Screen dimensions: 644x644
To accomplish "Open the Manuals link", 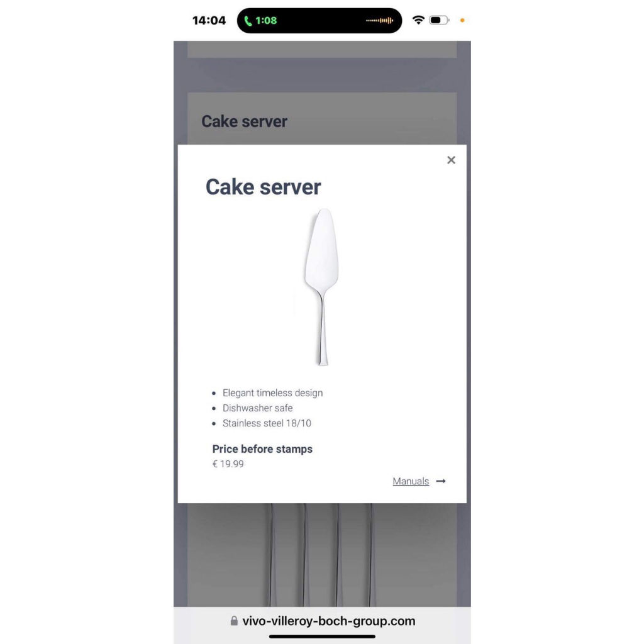I will [x=410, y=481].
